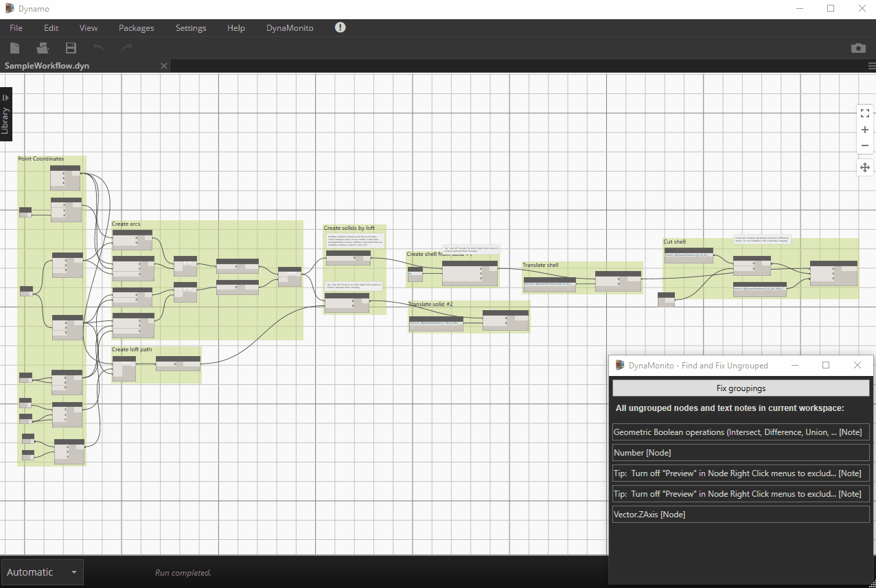Viewport: 876px width, 588px height.
Task: Open the File menu
Action: click(16, 28)
